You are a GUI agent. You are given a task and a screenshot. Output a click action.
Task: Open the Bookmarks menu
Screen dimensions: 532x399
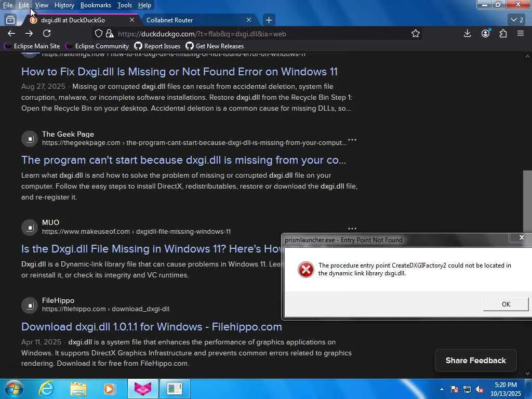tap(96, 5)
